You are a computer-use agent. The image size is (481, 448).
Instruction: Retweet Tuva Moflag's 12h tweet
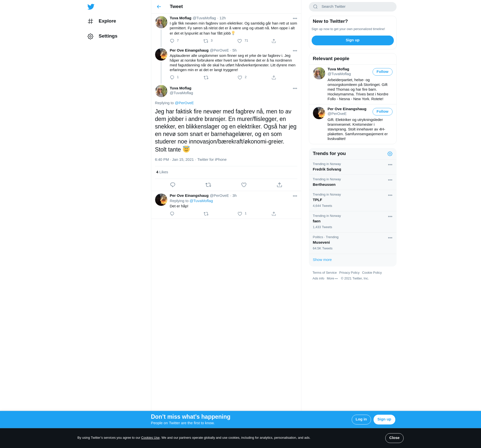(206, 41)
